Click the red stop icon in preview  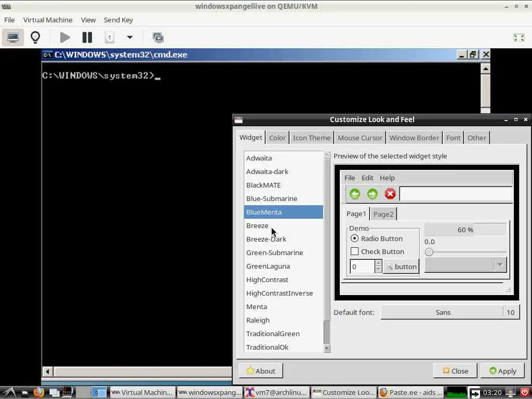pyautogui.click(x=390, y=194)
